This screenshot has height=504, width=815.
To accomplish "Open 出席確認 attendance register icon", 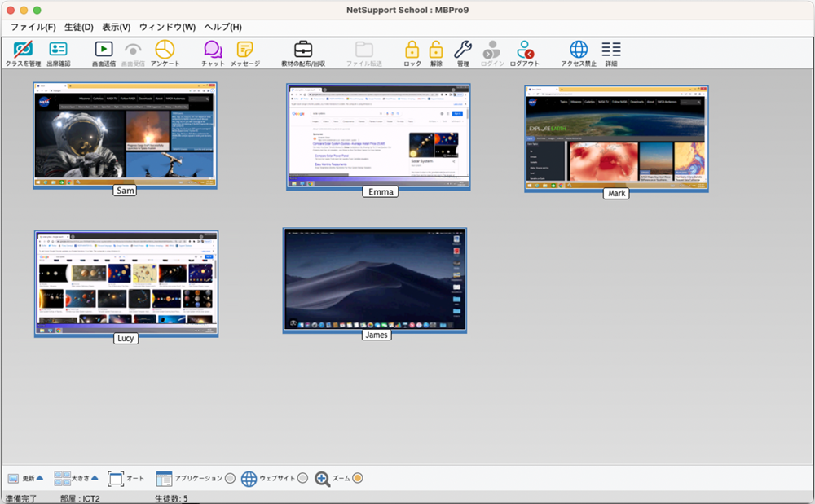I will [58, 50].
